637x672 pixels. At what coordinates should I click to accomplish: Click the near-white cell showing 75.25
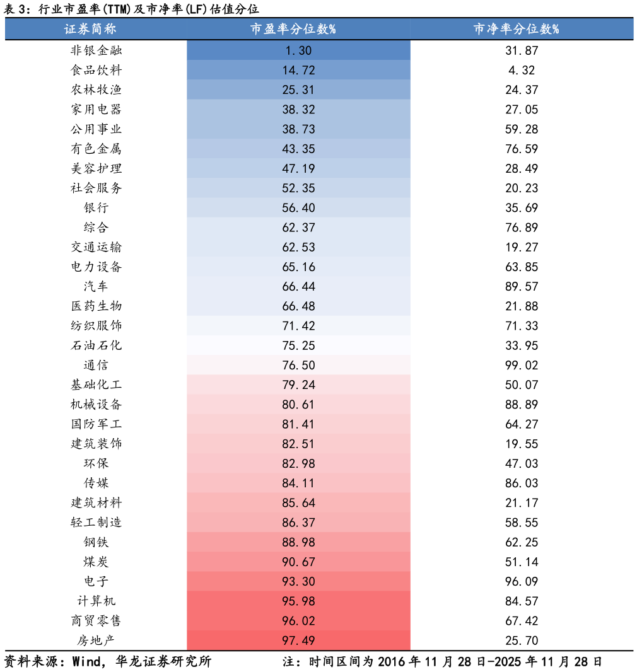[298, 345]
